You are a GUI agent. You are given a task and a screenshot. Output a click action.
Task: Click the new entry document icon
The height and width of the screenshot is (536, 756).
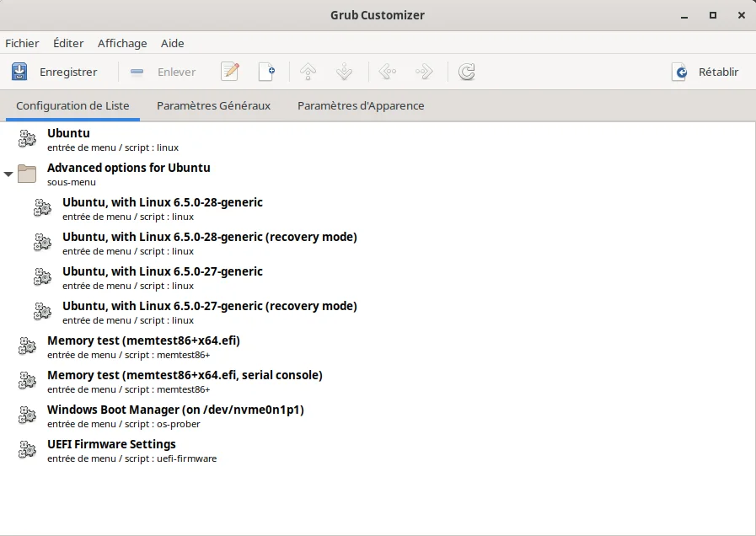[x=266, y=72]
